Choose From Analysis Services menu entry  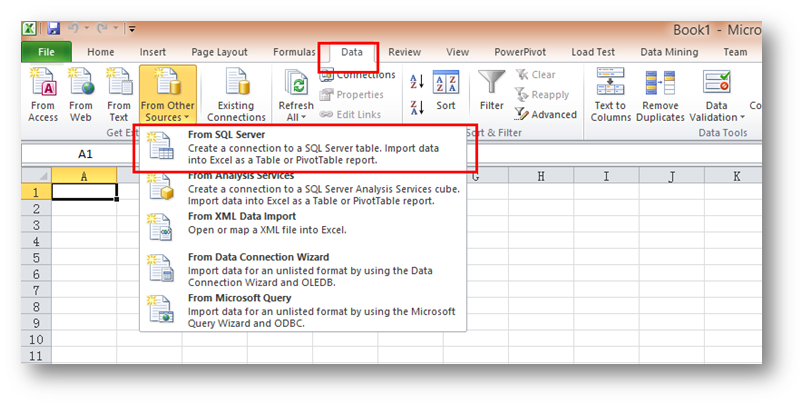(303, 189)
